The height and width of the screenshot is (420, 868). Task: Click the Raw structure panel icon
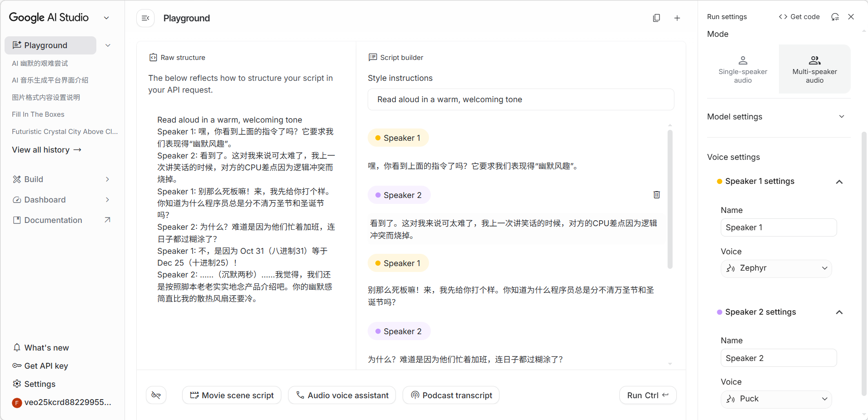click(153, 58)
